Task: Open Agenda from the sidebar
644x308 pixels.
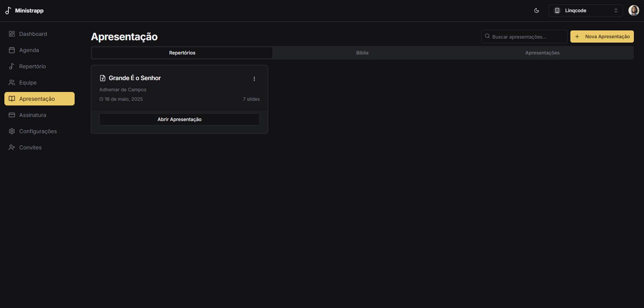Action: tap(29, 50)
